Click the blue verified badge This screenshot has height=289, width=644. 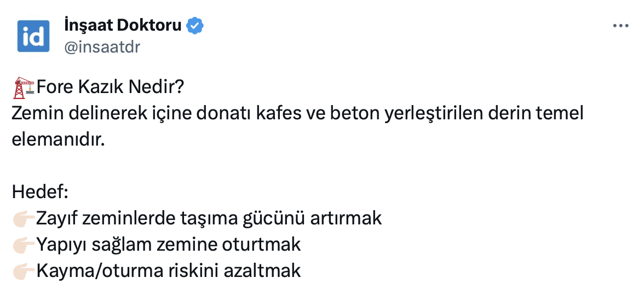tap(196, 25)
